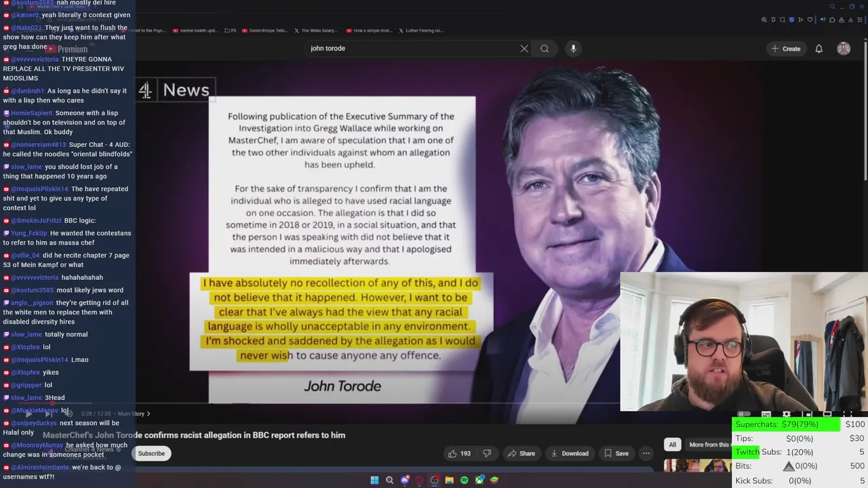
Task: Click the screenshot snapshot toolbar icon
Action: [783, 20]
